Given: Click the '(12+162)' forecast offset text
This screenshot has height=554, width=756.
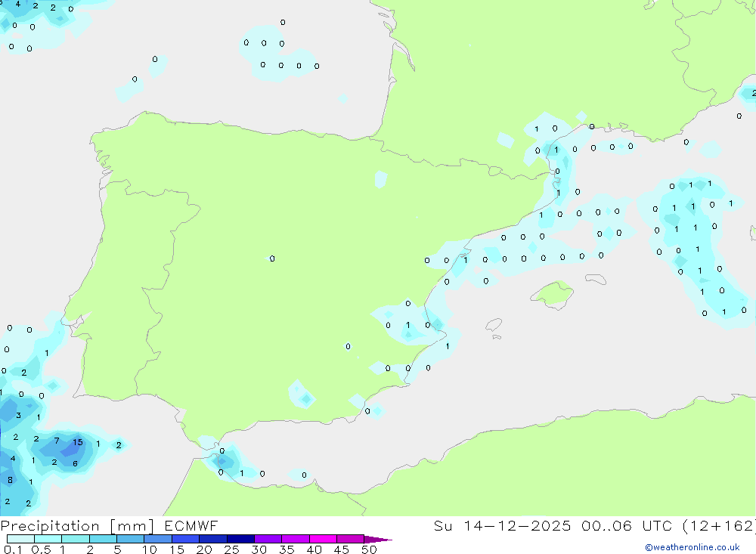Looking at the screenshot, I should [719, 526].
